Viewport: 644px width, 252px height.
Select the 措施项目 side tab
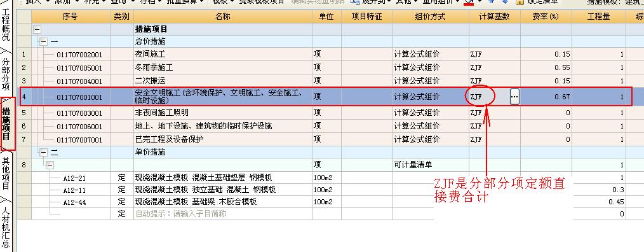tap(7, 123)
